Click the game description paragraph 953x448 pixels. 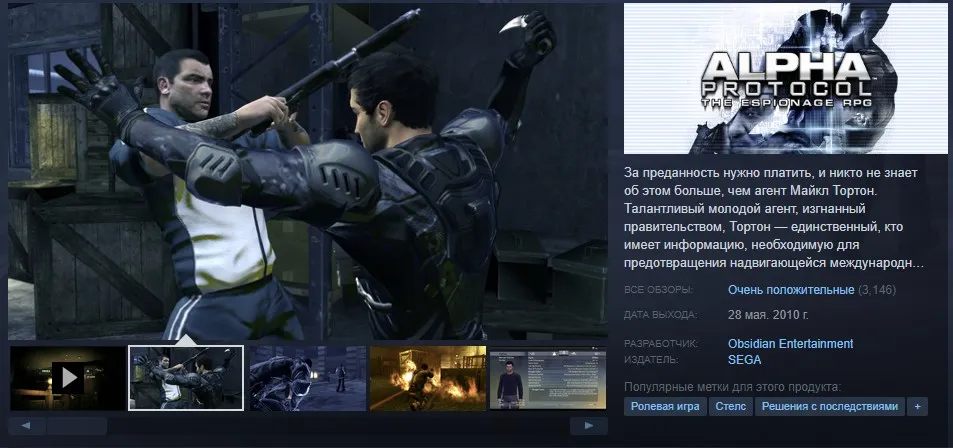tap(775, 218)
